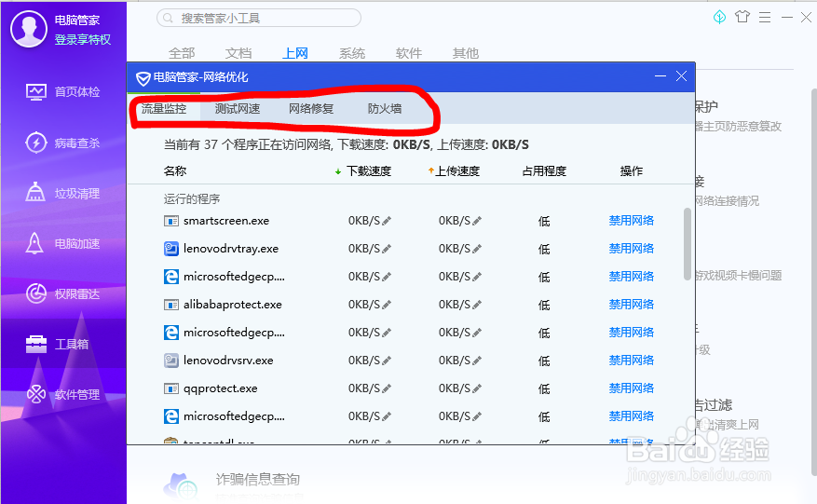
Task: Edit download limit pencil for qqprotect.exe
Action: (x=387, y=388)
